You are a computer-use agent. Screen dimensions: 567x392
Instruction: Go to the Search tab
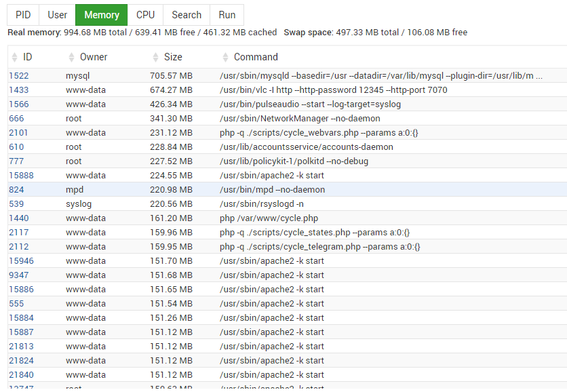tap(187, 15)
